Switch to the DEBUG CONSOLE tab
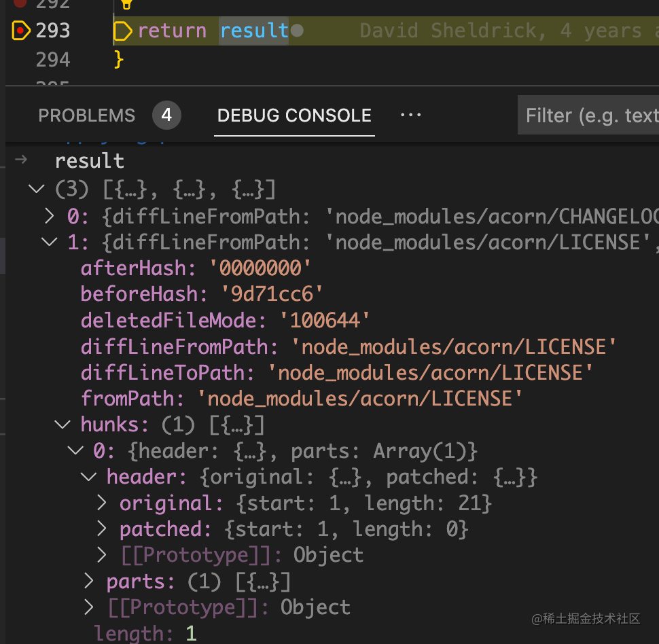 (294, 115)
